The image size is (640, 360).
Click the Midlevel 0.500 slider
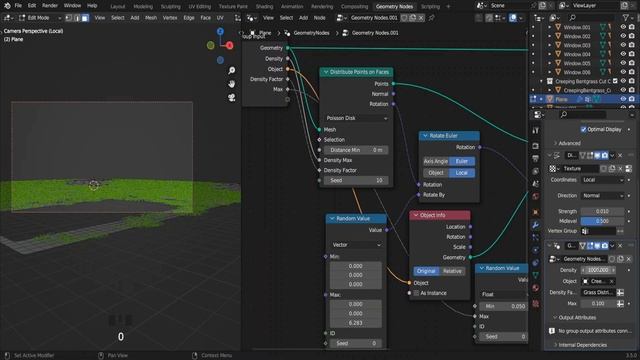point(602,221)
